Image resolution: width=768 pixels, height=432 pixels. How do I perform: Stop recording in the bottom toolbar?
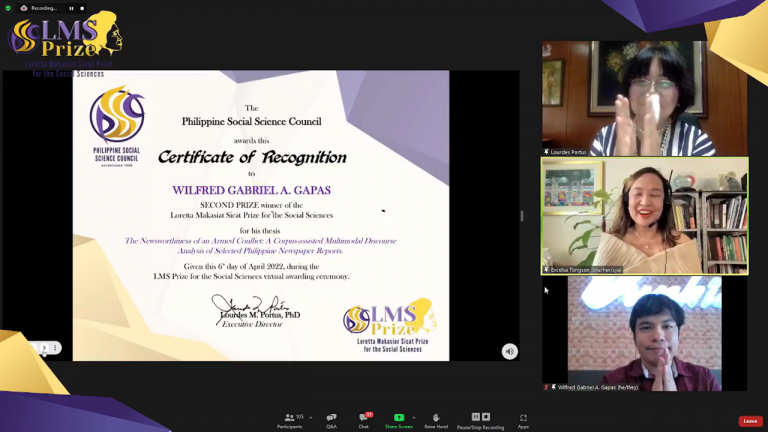pyautogui.click(x=486, y=417)
